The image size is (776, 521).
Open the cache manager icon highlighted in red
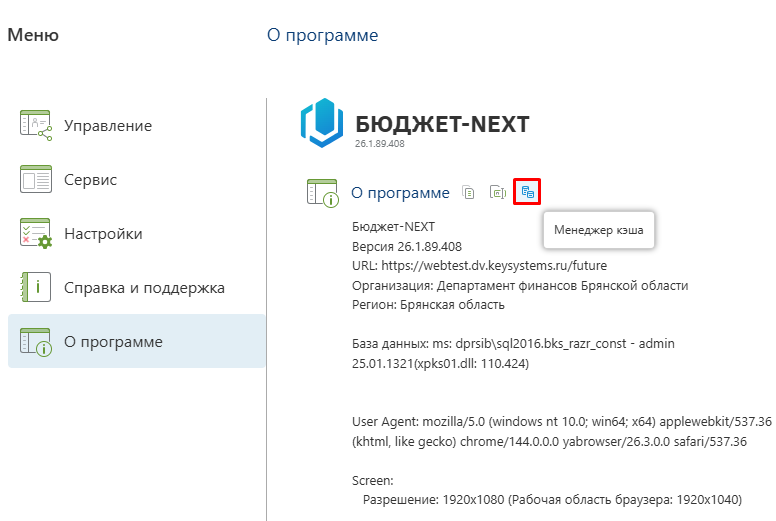[528, 192]
